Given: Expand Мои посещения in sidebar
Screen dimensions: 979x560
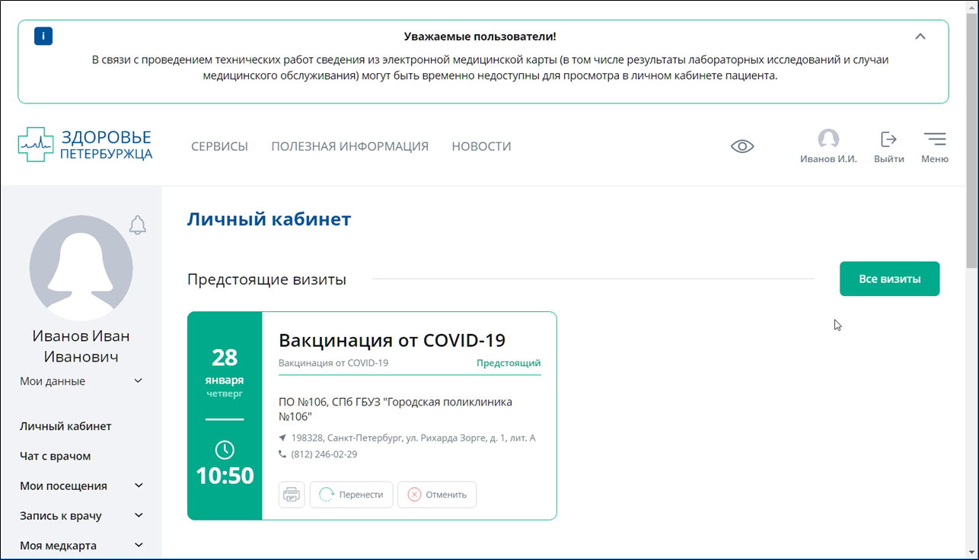Looking at the screenshot, I should pyautogui.click(x=81, y=485).
